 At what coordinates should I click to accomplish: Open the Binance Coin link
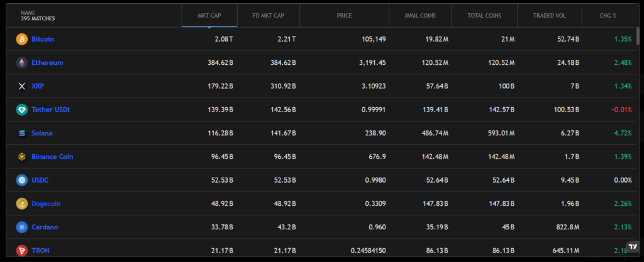pos(52,156)
